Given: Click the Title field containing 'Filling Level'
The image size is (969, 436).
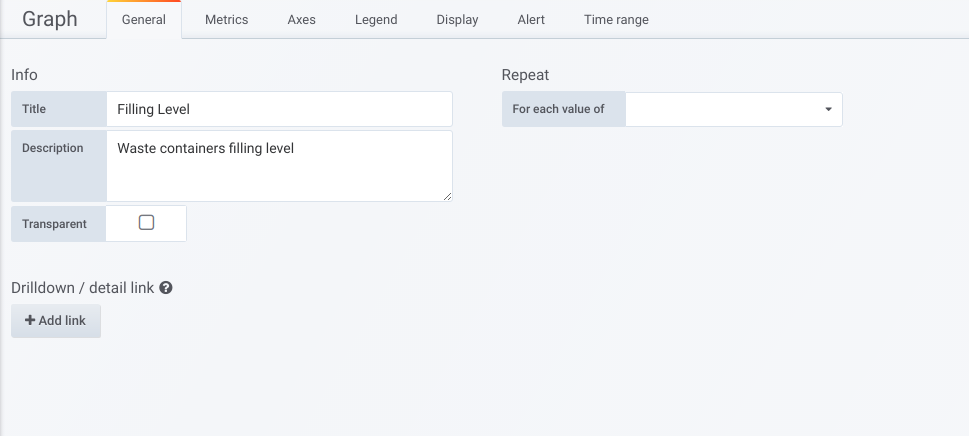Looking at the screenshot, I should pos(279,109).
